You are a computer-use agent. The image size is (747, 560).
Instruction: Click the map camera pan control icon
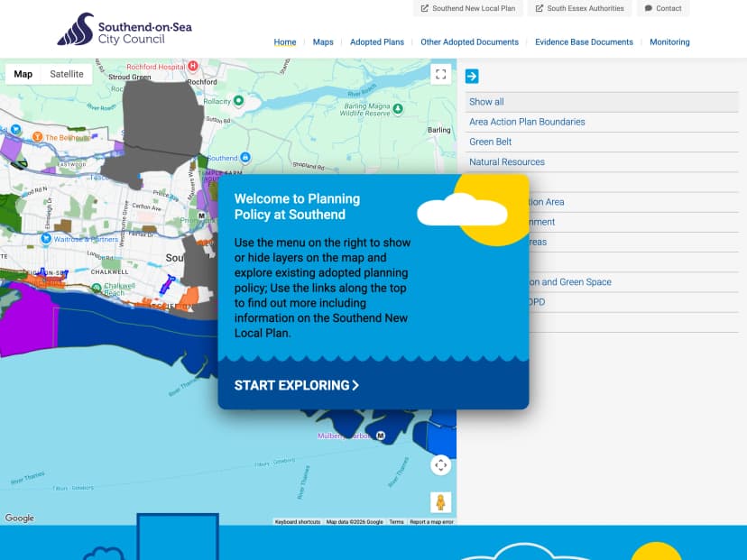[440, 464]
